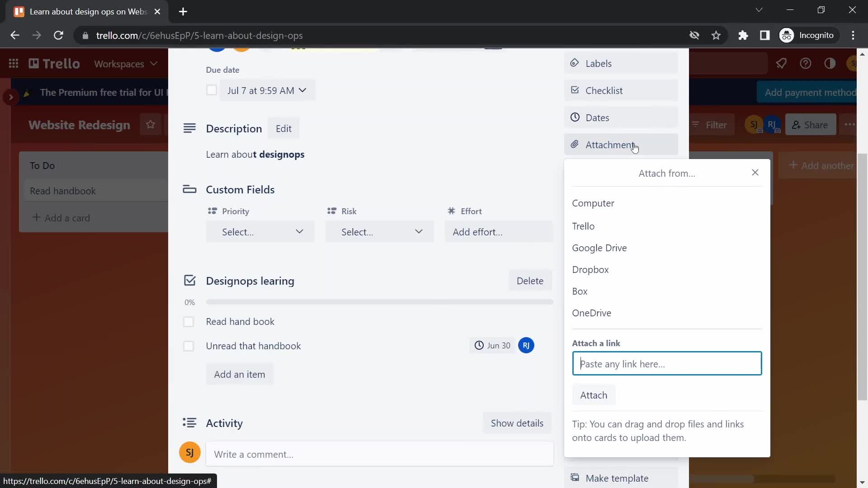Click the SJ avatar beside comment box
Viewport: 868px width, 488px height.
(x=190, y=453)
